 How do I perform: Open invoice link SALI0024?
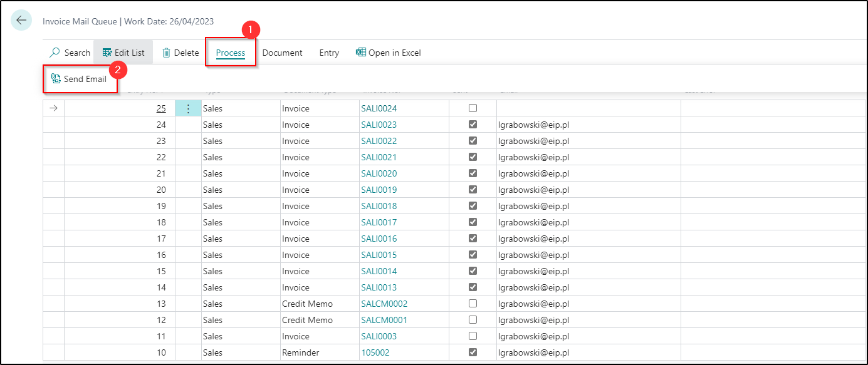pos(379,108)
